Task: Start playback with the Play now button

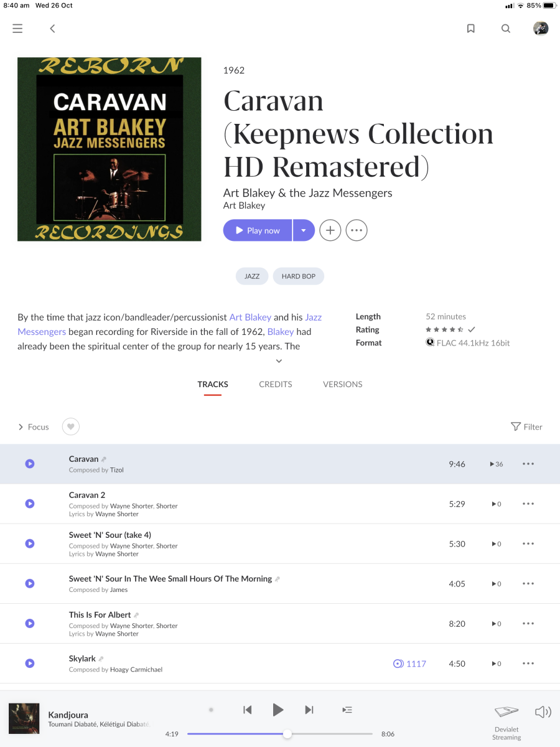Action: [x=258, y=230]
